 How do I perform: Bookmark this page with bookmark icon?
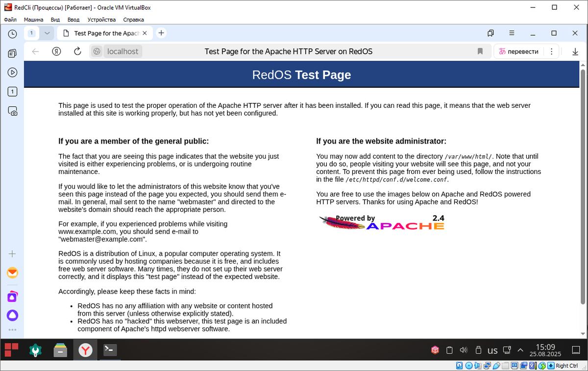tap(480, 51)
